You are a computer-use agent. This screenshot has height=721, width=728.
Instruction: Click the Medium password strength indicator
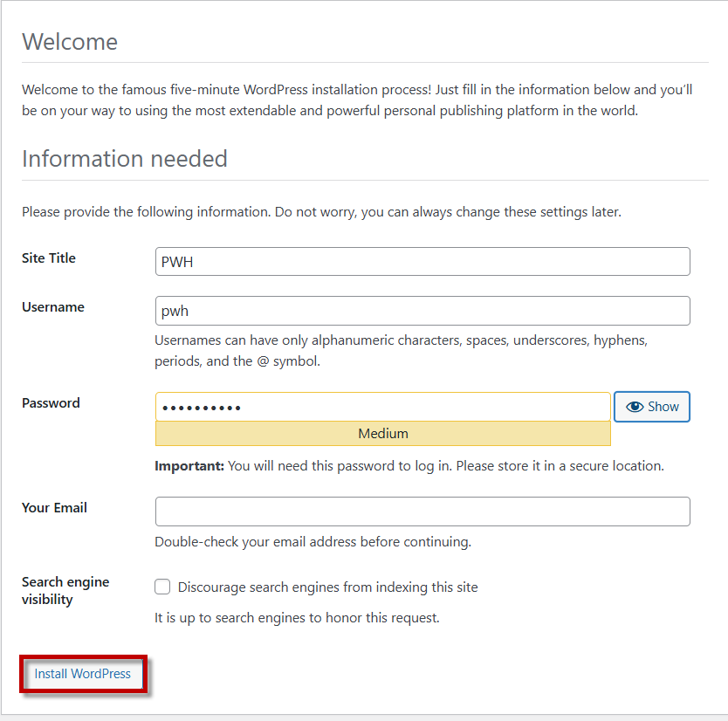pyautogui.click(x=382, y=434)
